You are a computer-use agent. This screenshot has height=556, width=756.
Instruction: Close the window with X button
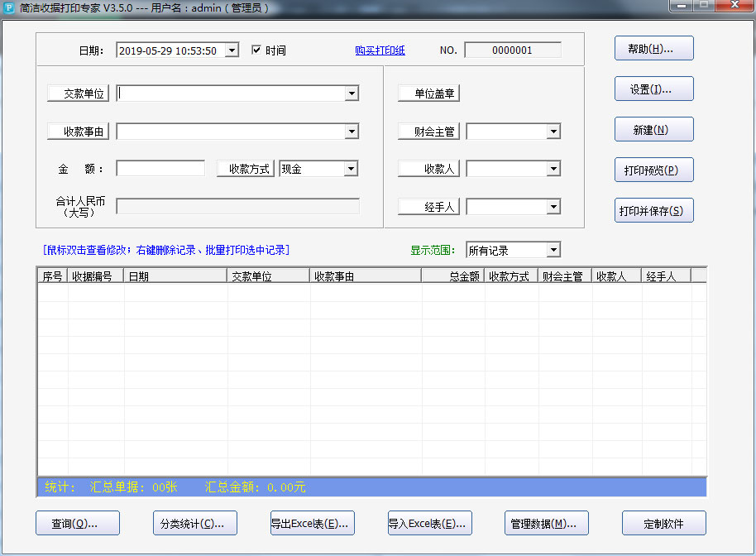tap(734, 5)
